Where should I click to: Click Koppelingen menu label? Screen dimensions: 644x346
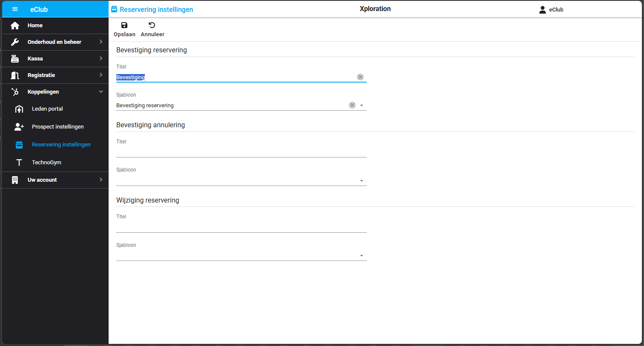43,92
